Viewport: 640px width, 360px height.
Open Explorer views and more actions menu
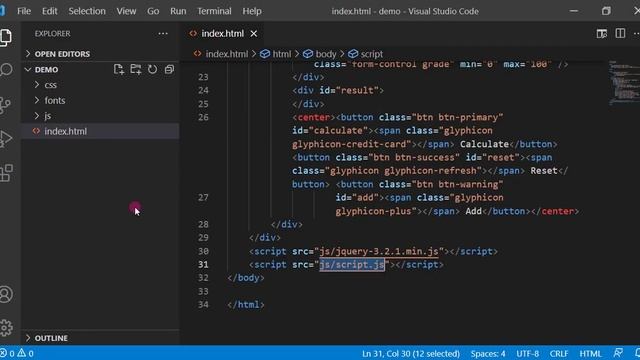point(163,33)
